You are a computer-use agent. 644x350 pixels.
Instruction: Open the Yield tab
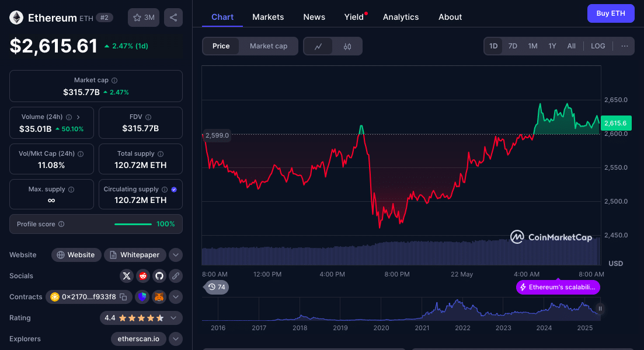coord(354,17)
